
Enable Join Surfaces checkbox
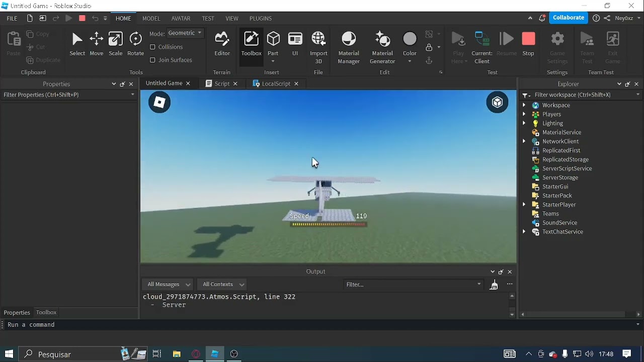click(x=152, y=60)
